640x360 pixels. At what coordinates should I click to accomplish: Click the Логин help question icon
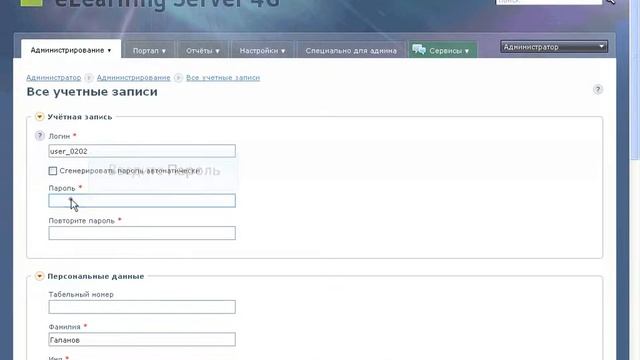[40, 136]
